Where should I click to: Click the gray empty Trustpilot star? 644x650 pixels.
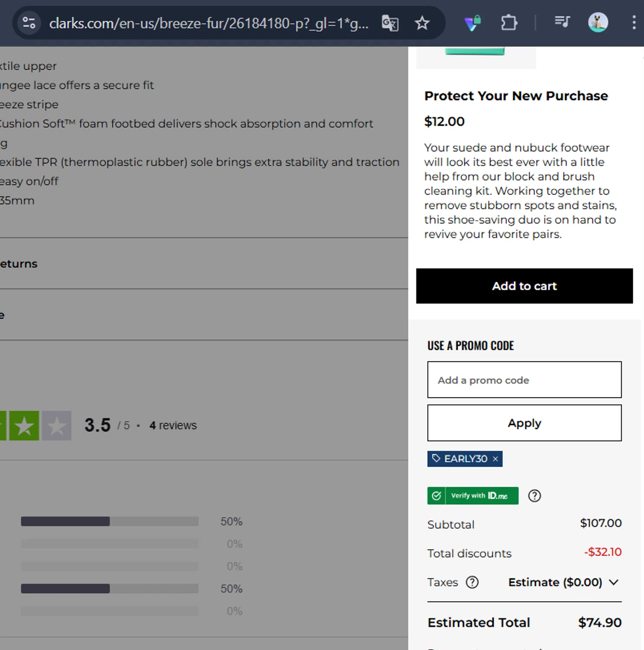pyautogui.click(x=57, y=426)
